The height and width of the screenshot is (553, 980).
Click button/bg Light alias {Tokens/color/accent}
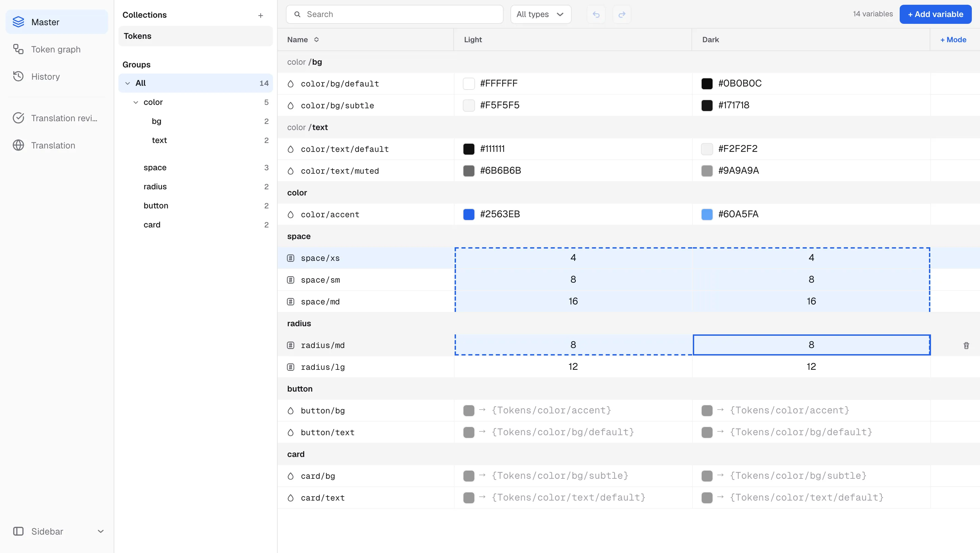[551, 410]
